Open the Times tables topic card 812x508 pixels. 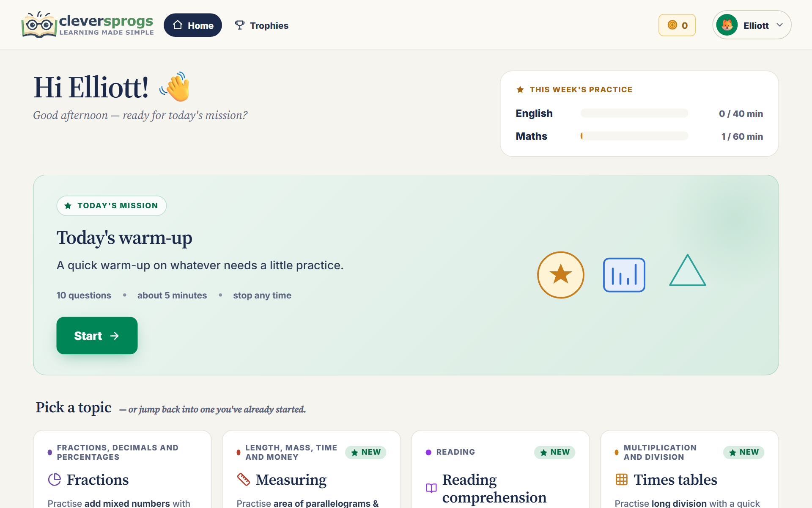point(690,469)
